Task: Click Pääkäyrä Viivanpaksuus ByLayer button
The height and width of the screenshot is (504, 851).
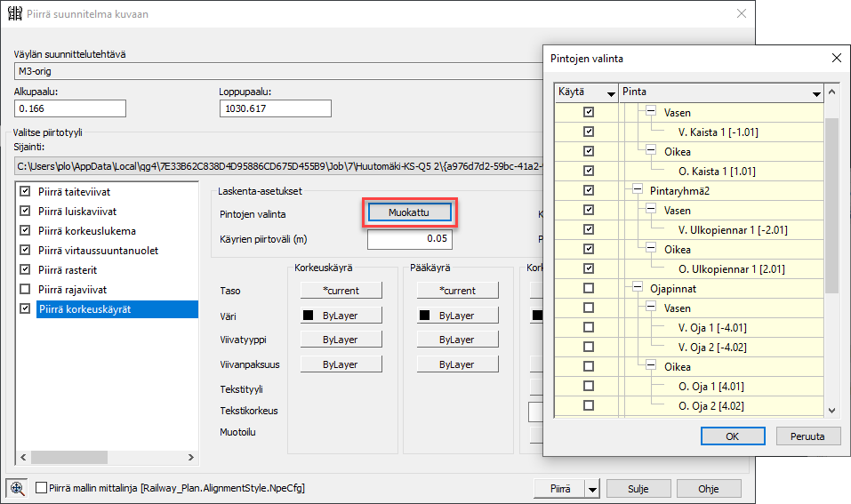Action: click(x=458, y=364)
